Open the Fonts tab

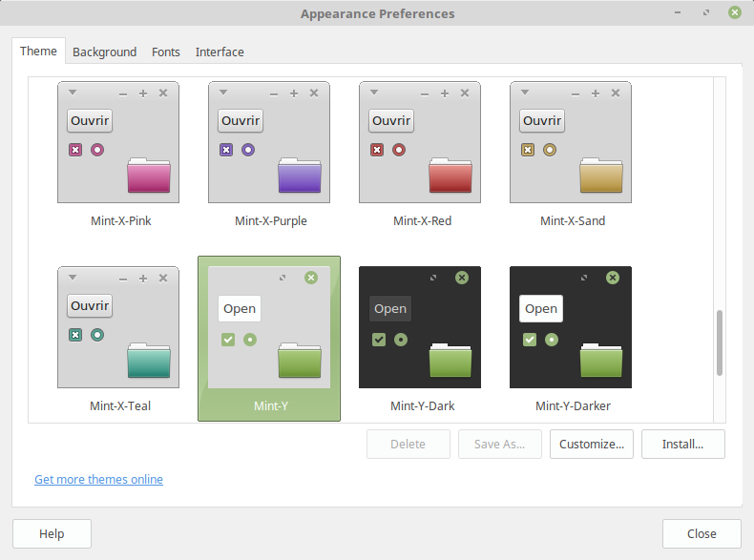click(x=166, y=52)
